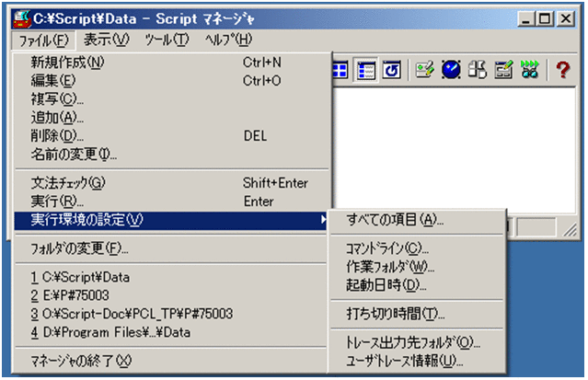Select フォルダの変更(F)... menu entry
The width and height of the screenshot is (588, 380).
pyautogui.click(x=172, y=248)
